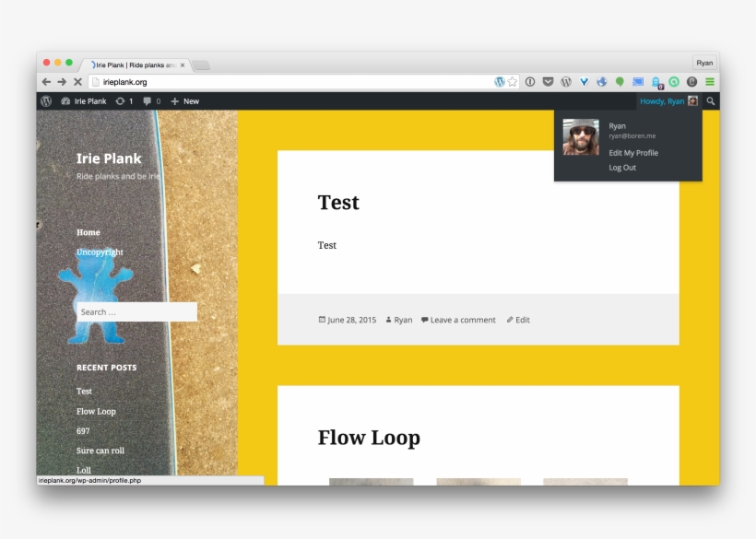Click the New content button
The height and width of the screenshot is (539, 756).
185,101
